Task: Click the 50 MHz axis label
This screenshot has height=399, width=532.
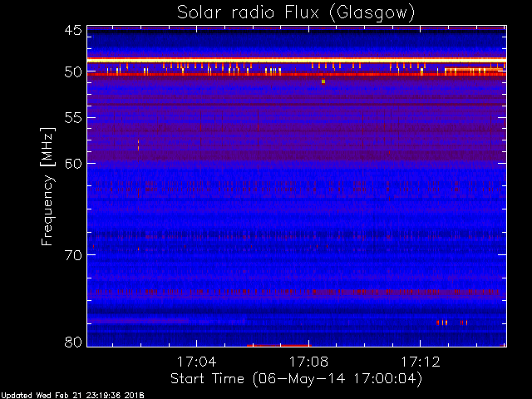Action: [x=73, y=72]
